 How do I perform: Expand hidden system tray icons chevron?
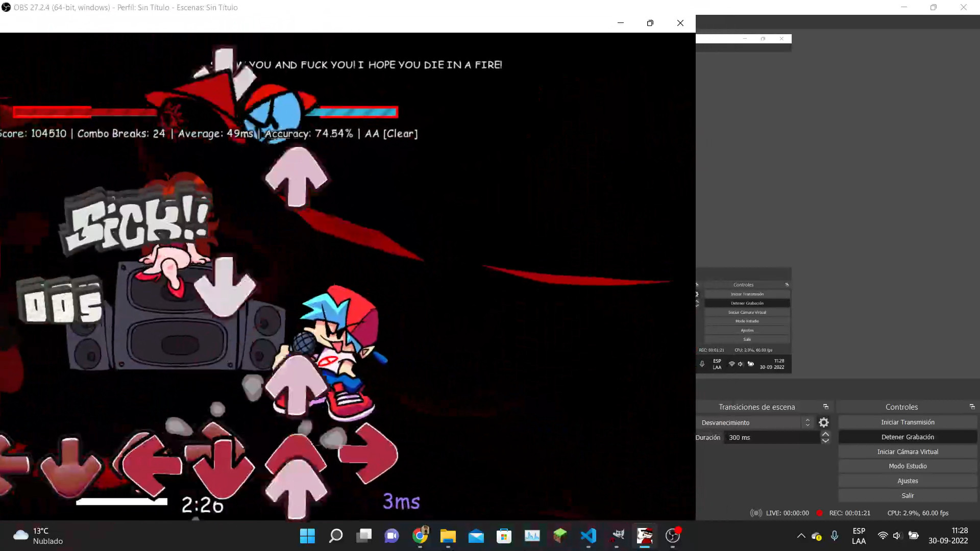[801, 536]
